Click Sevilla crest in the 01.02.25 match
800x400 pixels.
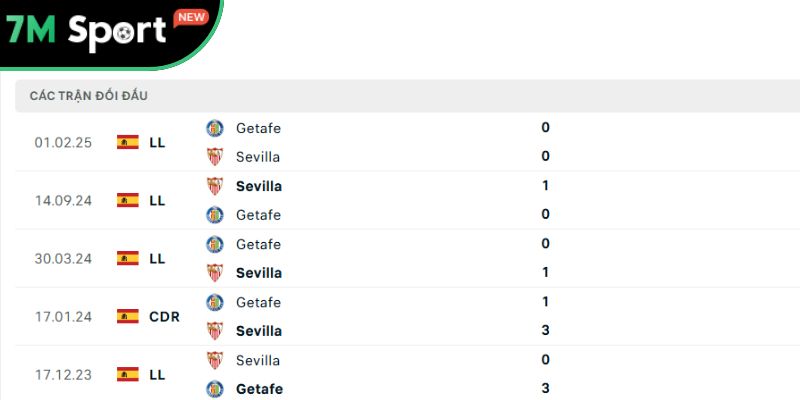coord(215,157)
